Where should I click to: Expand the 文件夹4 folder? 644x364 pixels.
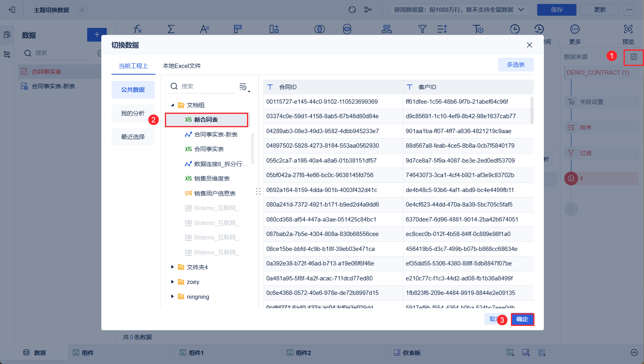coord(172,267)
